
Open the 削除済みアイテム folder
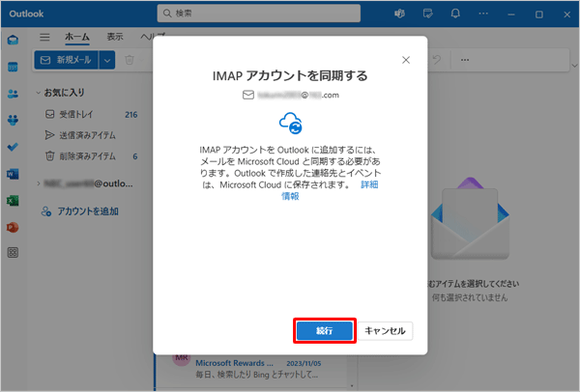pos(91,156)
